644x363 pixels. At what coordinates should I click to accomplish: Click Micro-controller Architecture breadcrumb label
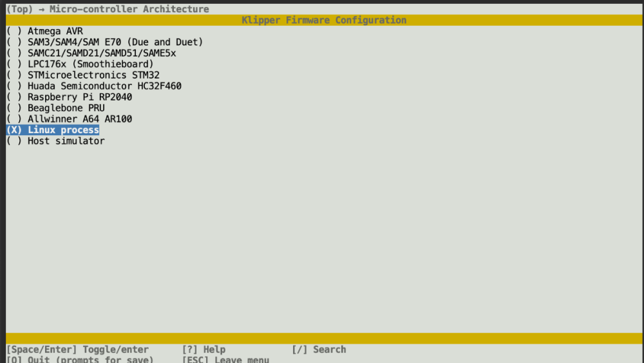click(129, 9)
